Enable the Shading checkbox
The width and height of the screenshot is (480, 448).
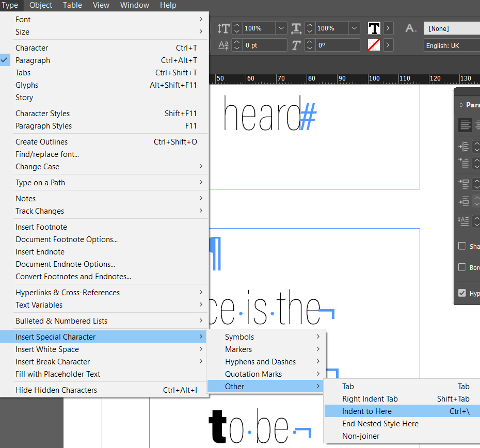tap(462, 246)
